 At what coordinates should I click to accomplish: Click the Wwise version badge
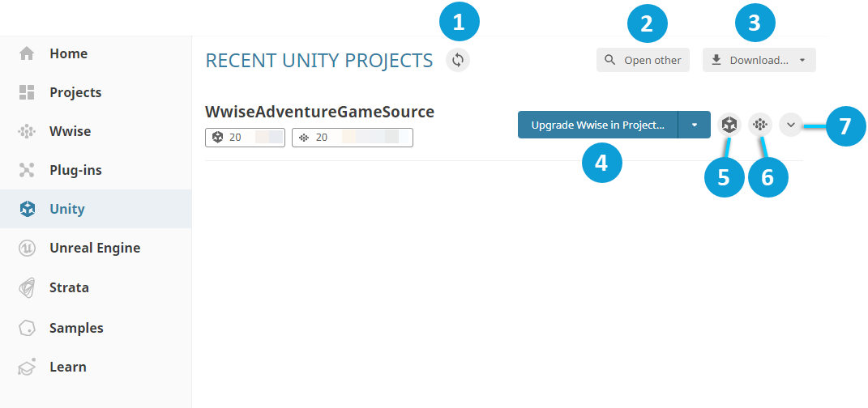coord(352,138)
